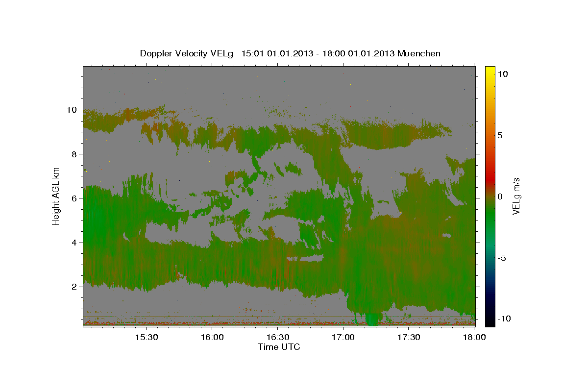Click the height tick label 4

pyautogui.click(x=74, y=242)
